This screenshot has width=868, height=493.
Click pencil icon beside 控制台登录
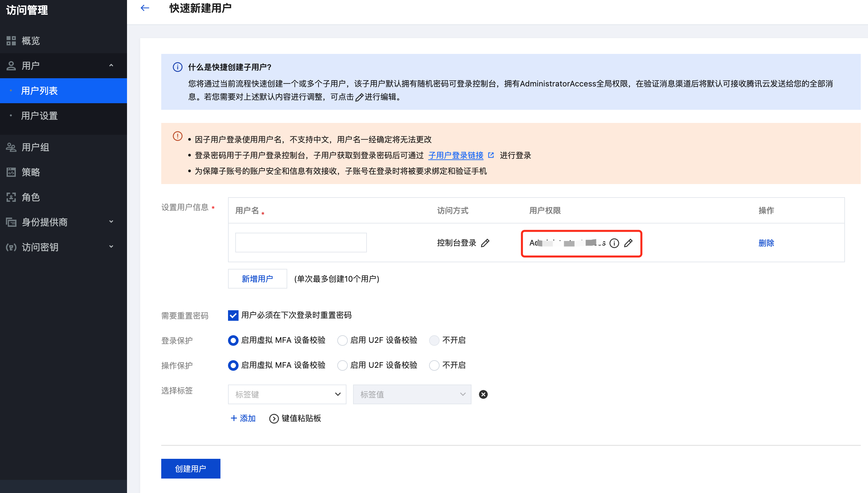485,243
